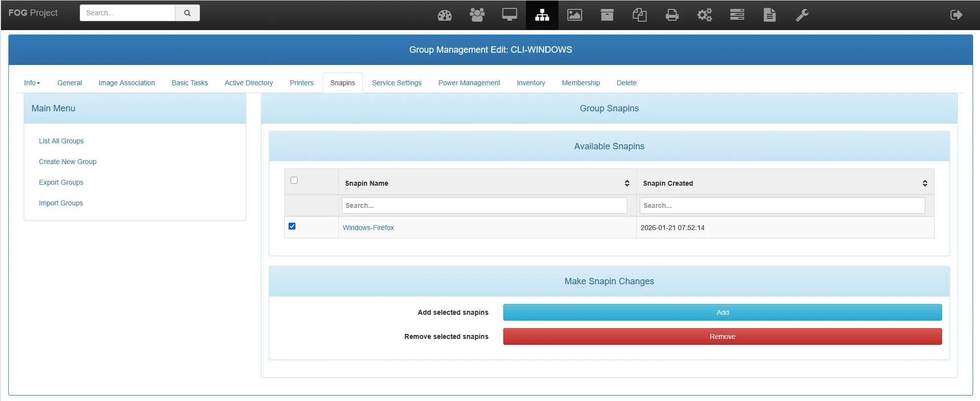The image size is (980, 401).
Task: Click the logout icon
Action: [x=956, y=15]
